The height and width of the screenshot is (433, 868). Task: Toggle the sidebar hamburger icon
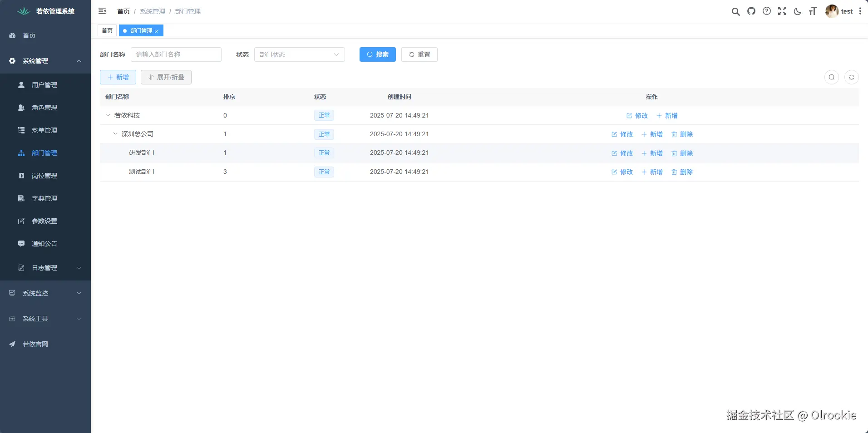tap(102, 11)
